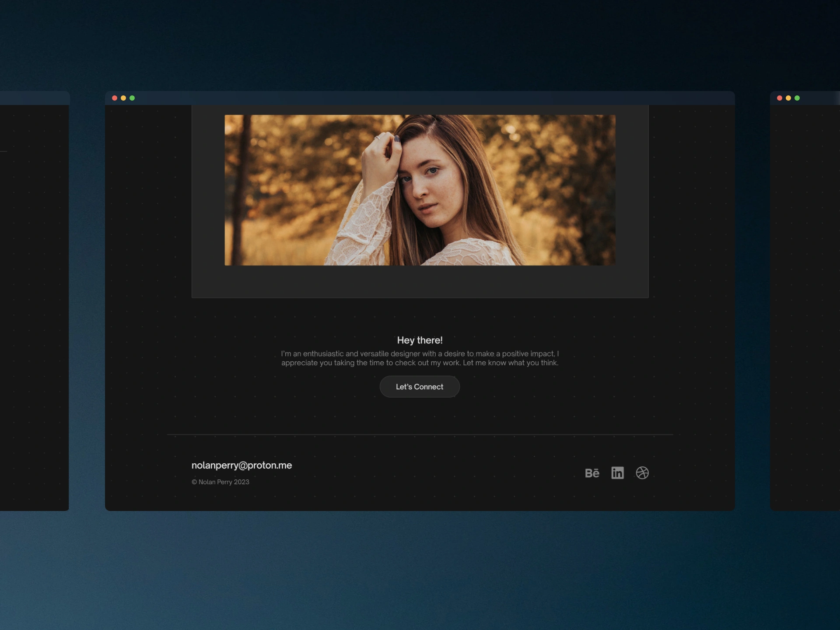The width and height of the screenshot is (840, 630).
Task: Click the Let's Connect button
Action: click(420, 387)
